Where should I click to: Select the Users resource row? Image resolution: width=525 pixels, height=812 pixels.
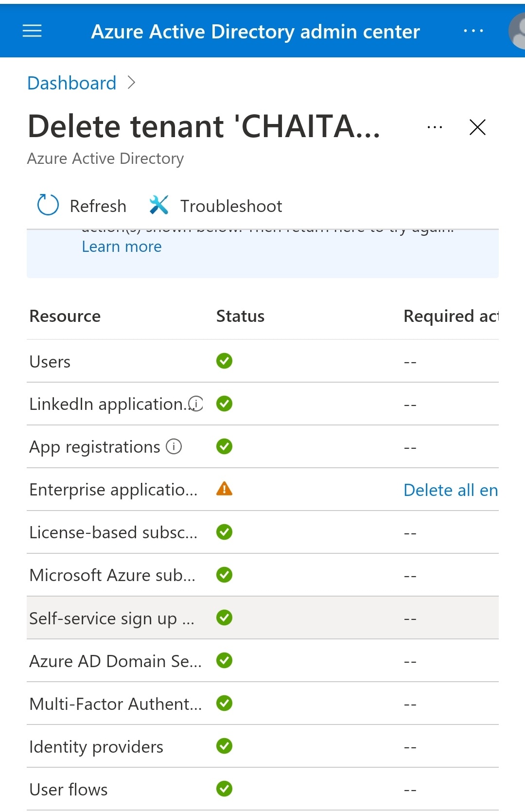(262, 361)
